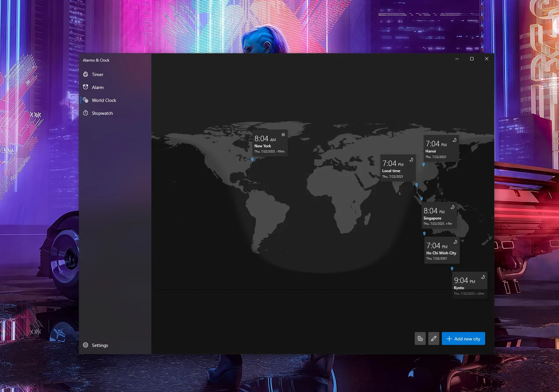Click the Ho Chi Minh City card
Image resolution: width=559 pixels, height=392 pixels.
pos(442,250)
